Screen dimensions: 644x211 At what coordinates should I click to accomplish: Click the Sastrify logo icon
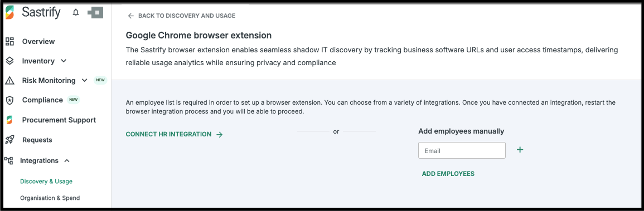pyautogui.click(x=11, y=12)
